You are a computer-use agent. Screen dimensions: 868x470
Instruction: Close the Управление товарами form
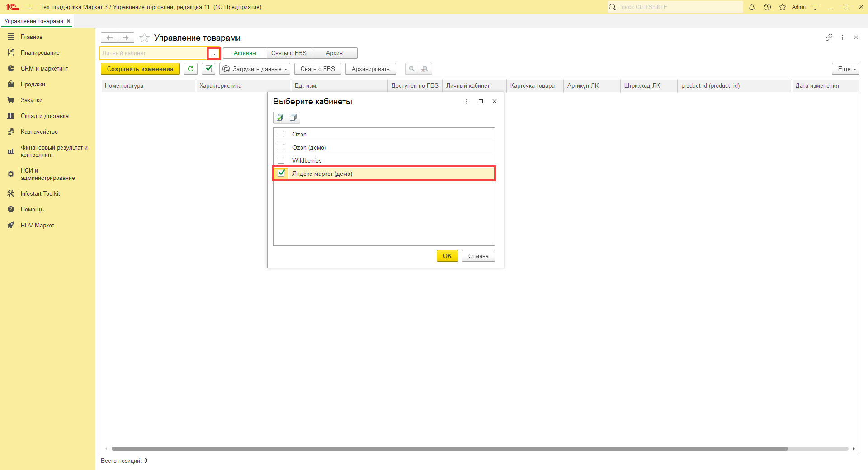click(856, 38)
